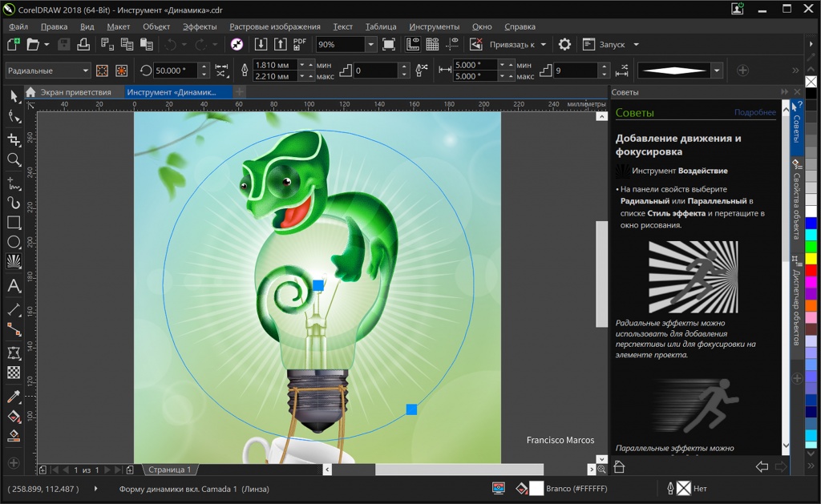821x504 pixels.
Task: Select the Text tool
Action: click(x=14, y=286)
